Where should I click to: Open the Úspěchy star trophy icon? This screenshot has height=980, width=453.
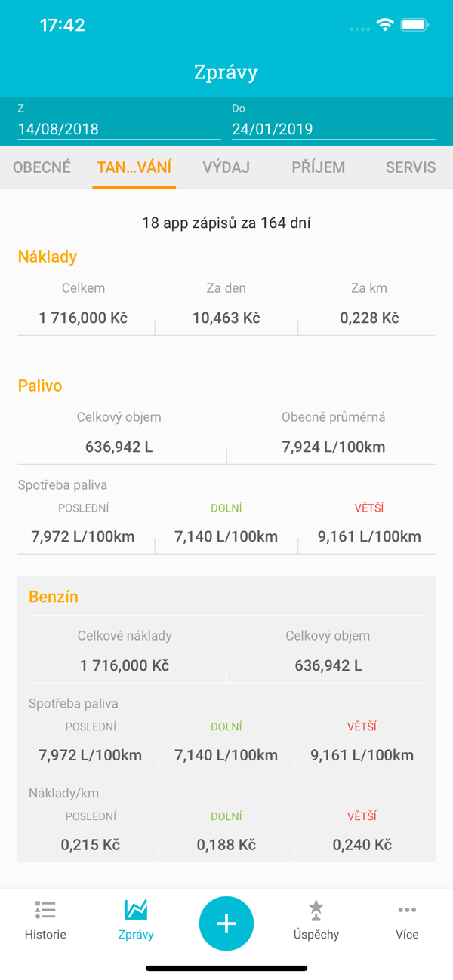[x=316, y=911]
